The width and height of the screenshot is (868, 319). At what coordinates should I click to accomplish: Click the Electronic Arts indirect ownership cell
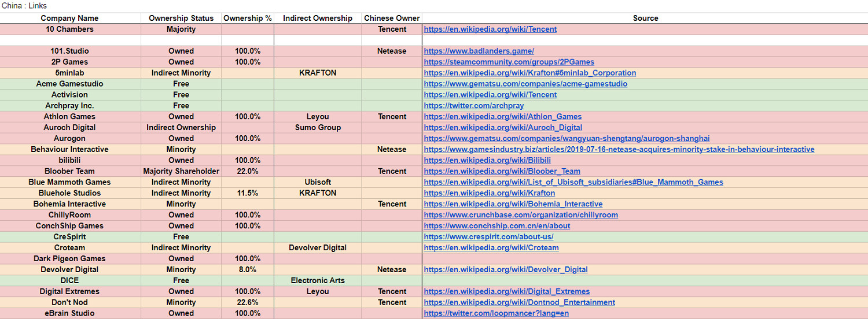coord(318,280)
